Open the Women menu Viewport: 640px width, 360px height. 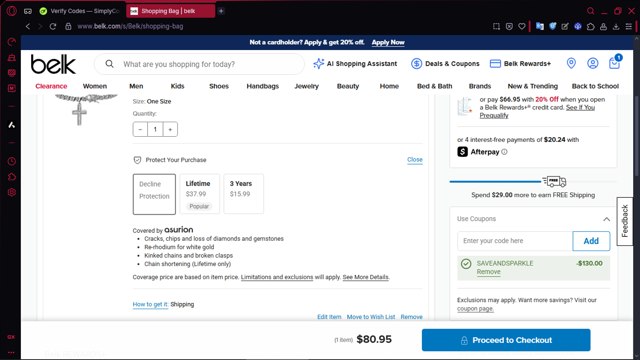(x=95, y=86)
